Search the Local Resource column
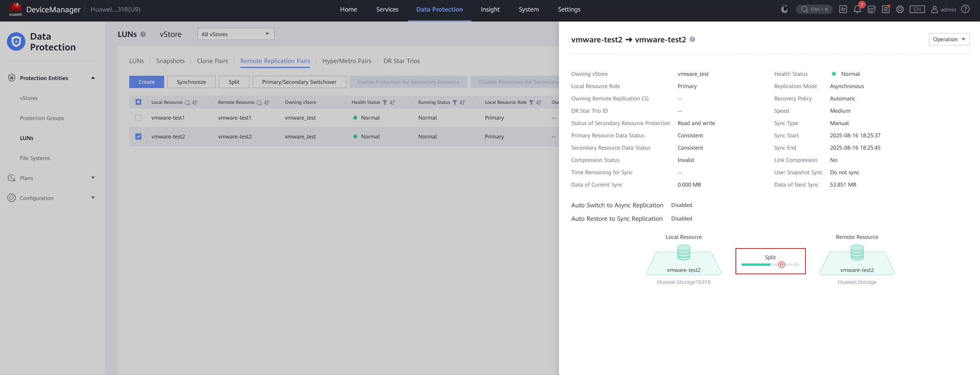The image size is (980, 375). 187,103
